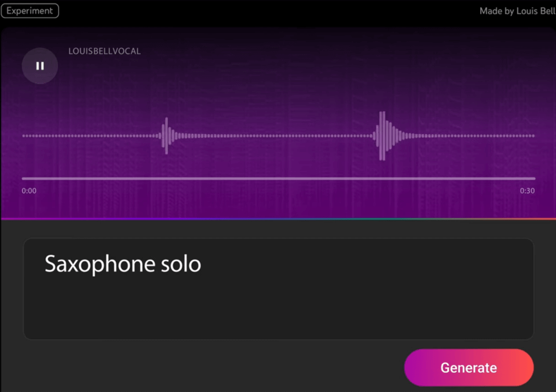Click the second waveform peak near the end
Screen dimensions: 556x392
(382, 135)
